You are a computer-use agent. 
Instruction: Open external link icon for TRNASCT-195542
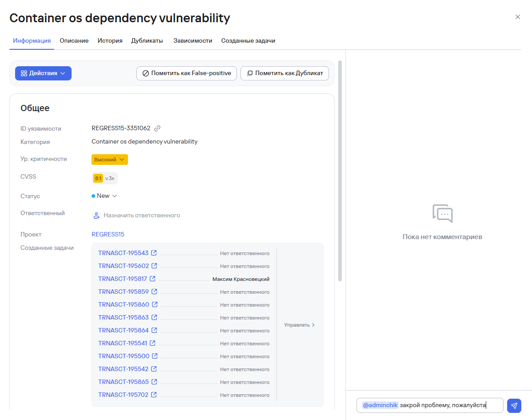[x=154, y=369]
